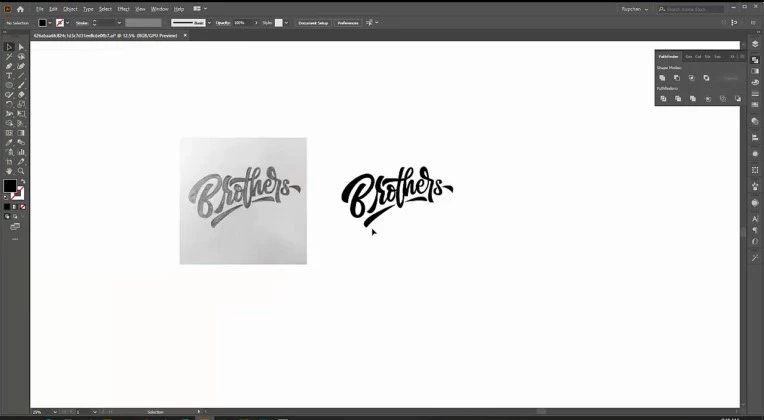Click Intersect shape mode in Pathfinder
Screen dimensions: 764x420
(x=691, y=78)
